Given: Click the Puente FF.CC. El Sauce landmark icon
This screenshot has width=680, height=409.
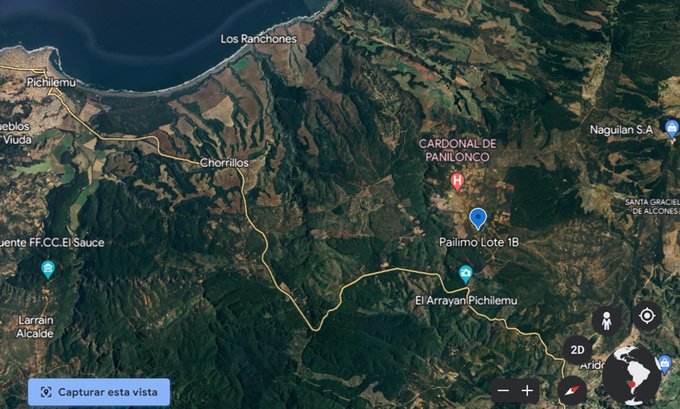Looking at the screenshot, I should [48, 269].
